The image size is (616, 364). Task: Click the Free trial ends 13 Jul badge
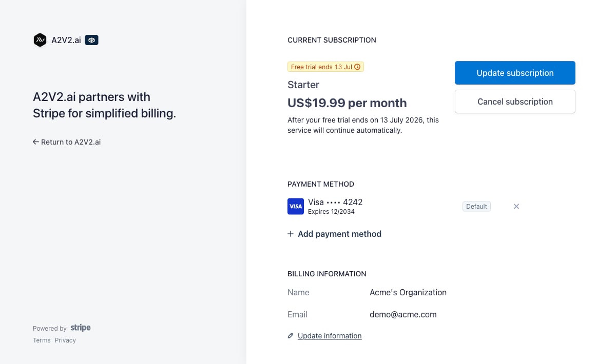[x=325, y=67]
